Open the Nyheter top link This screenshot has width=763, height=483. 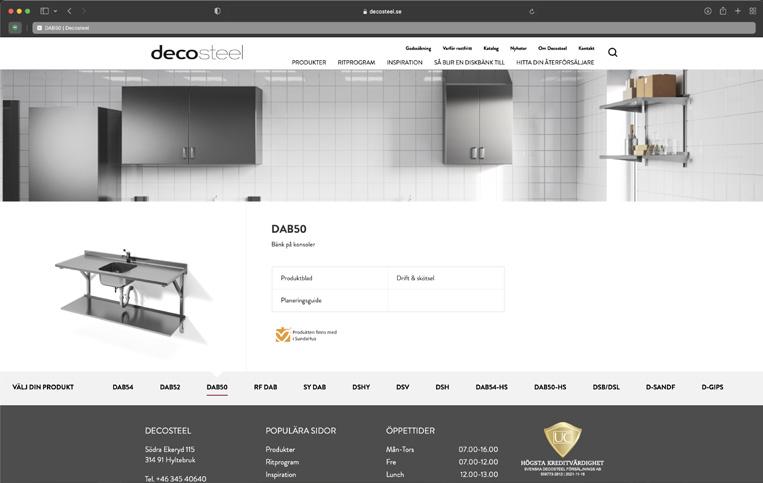(x=518, y=48)
